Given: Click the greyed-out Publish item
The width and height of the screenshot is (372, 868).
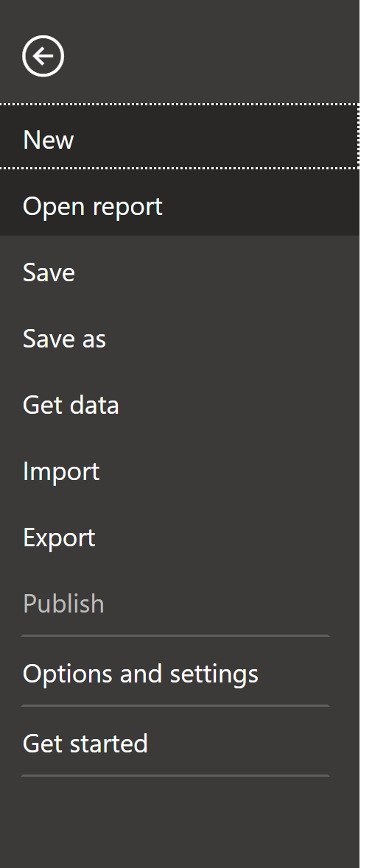Looking at the screenshot, I should [x=179, y=604].
